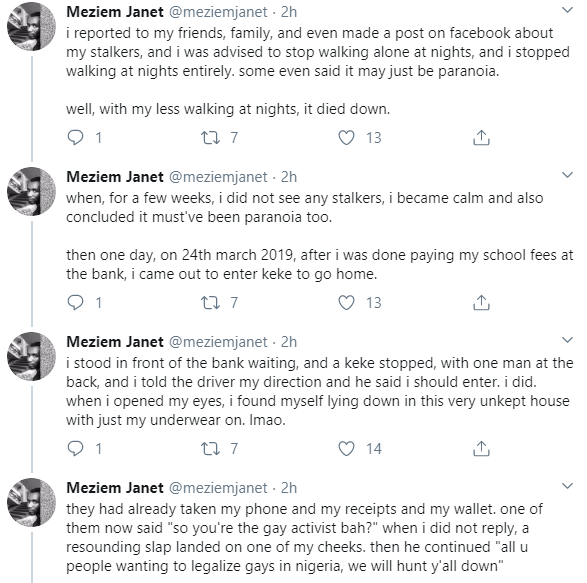View profile picture beside the paranoia tweet
The image size is (587, 583).
coord(32,191)
